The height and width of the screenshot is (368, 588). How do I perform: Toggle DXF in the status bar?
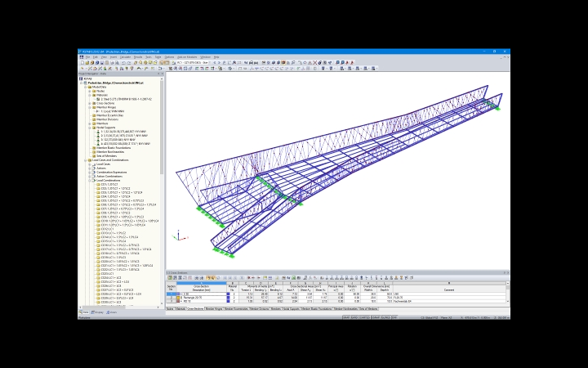coord(394,317)
